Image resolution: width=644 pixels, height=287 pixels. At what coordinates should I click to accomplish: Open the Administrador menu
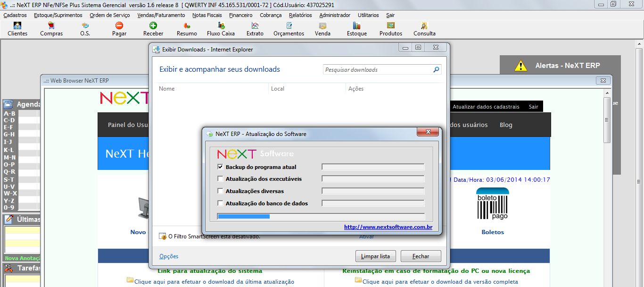[334, 15]
